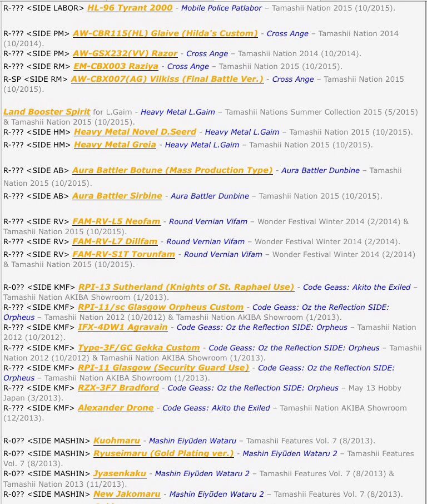
Task: Open the Alexander Drone link
Action: click(x=116, y=408)
